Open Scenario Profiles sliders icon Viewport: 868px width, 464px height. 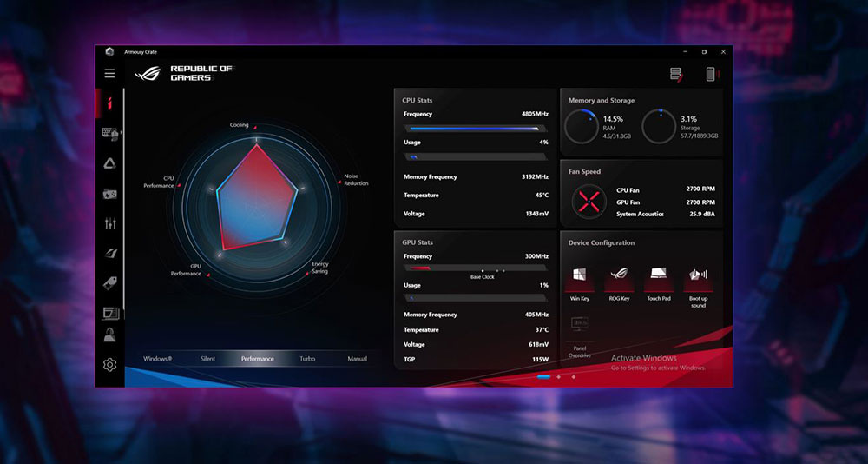click(x=109, y=223)
